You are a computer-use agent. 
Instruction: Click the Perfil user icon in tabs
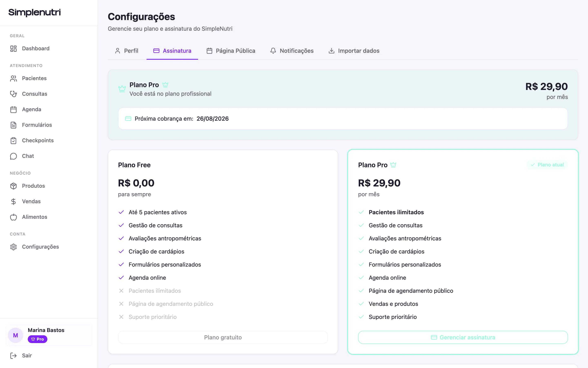pyautogui.click(x=118, y=51)
